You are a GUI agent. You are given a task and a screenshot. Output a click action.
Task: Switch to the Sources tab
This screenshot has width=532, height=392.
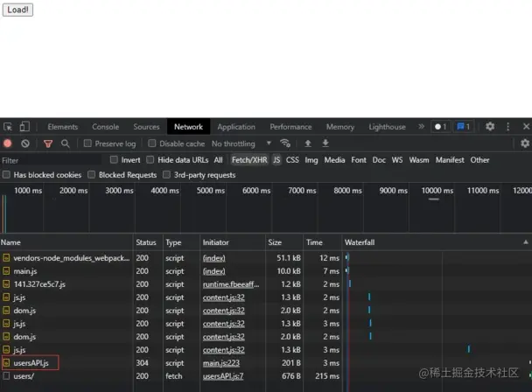click(x=146, y=127)
